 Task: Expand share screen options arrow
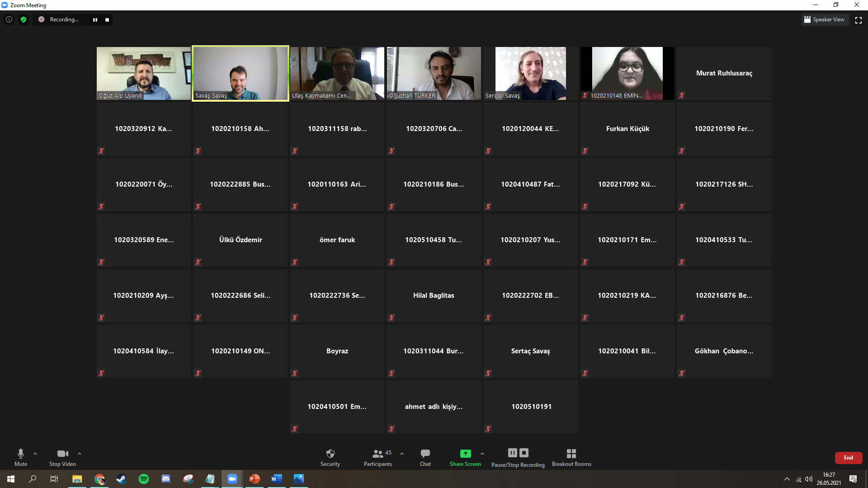[482, 454]
